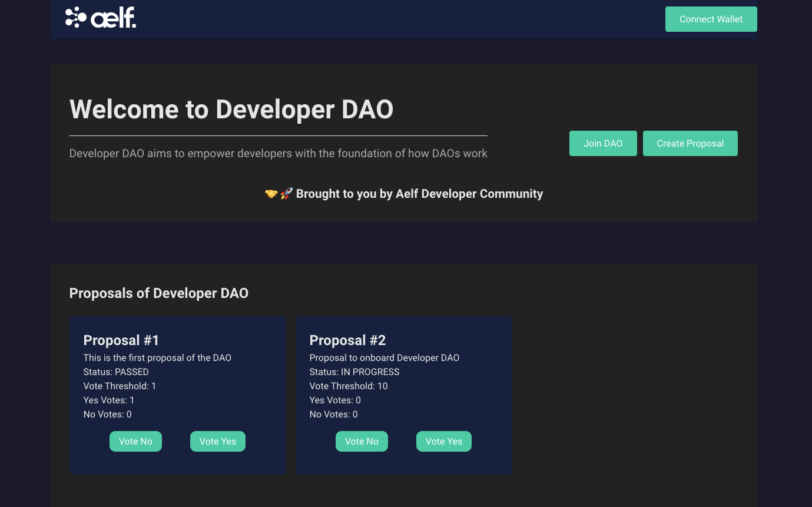
Task: Click 'No Votes: 0' in Proposal #1
Action: [108, 415]
